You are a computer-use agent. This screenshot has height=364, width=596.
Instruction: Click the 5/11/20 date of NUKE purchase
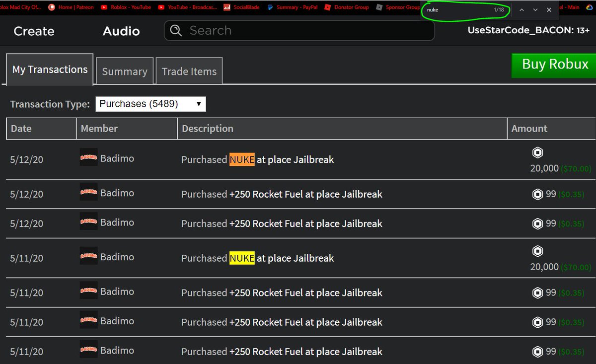point(27,258)
